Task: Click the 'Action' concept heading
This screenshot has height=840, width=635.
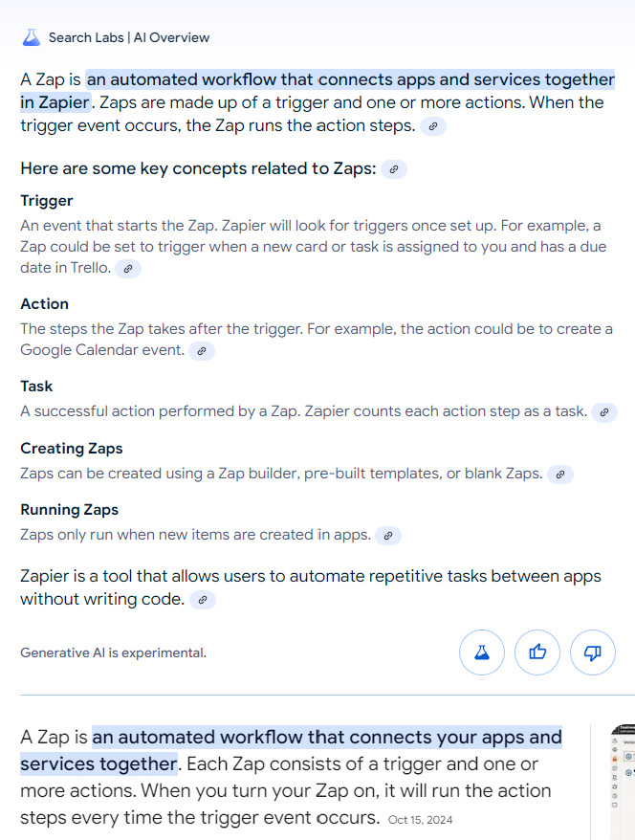Action: pos(44,304)
